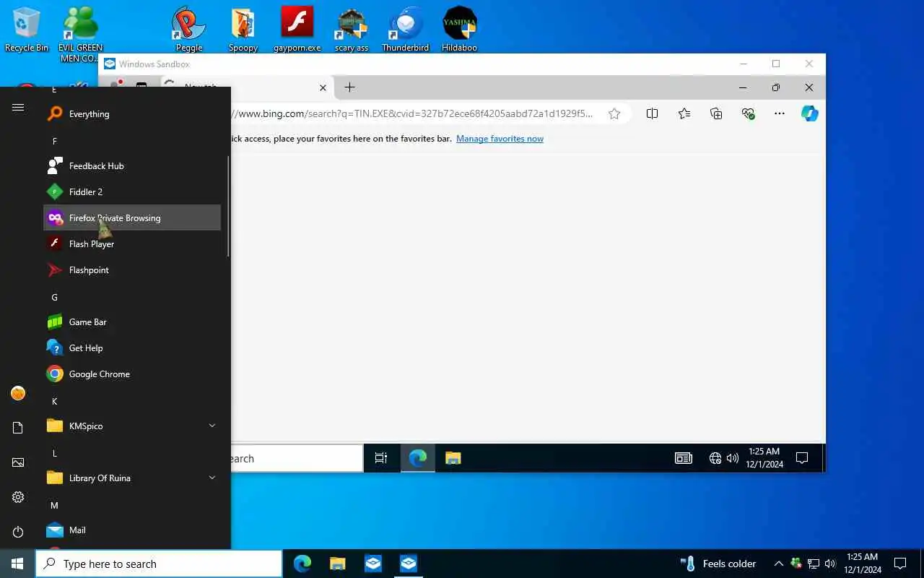This screenshot has height=578, width=924.
Task: Toggle Edge split screen
Action: [652, 113]
